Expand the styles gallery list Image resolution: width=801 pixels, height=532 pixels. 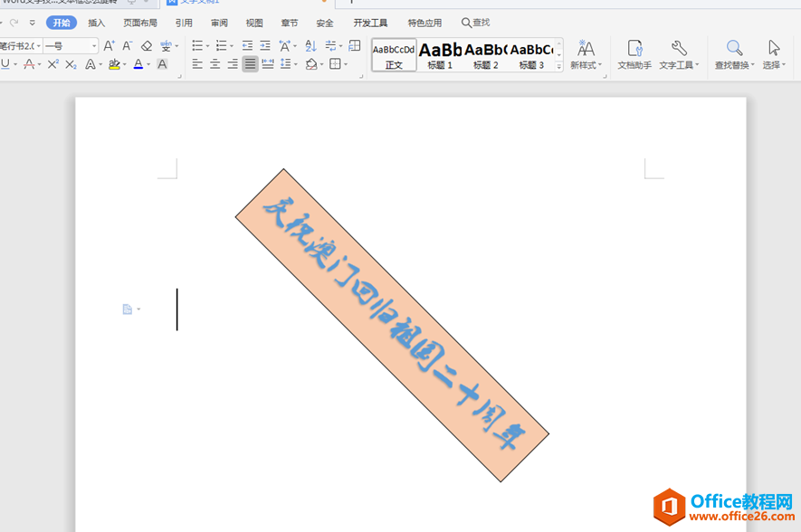(x=558, y=66)
